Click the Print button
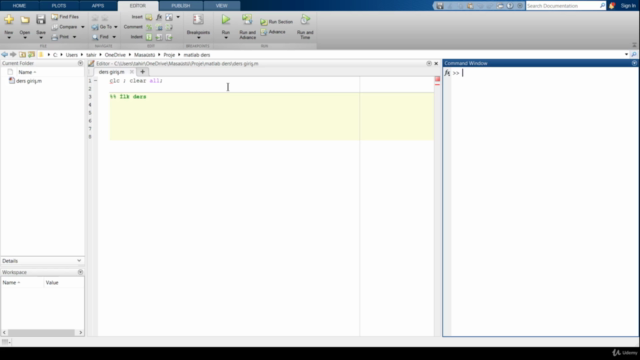640x360 pixels. (60, 37)
